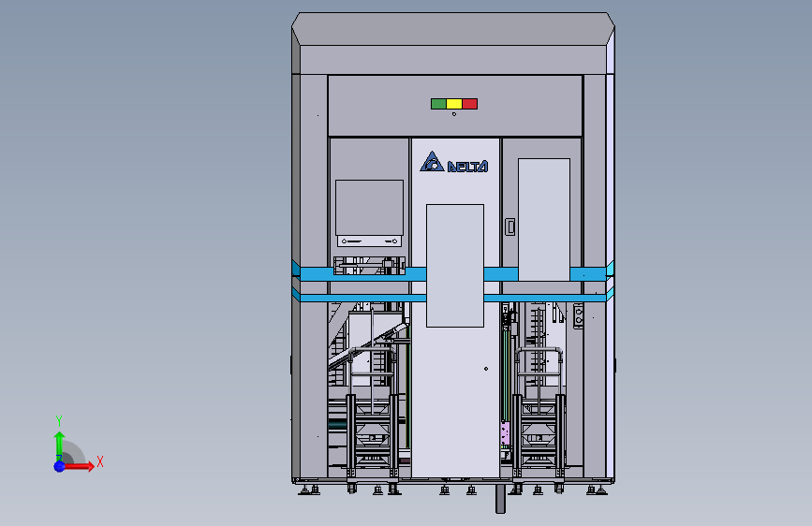Viewport: 812px width, 526px height.
Task: Select the green indicator light on machine
Action: click(x=438, y=104)
